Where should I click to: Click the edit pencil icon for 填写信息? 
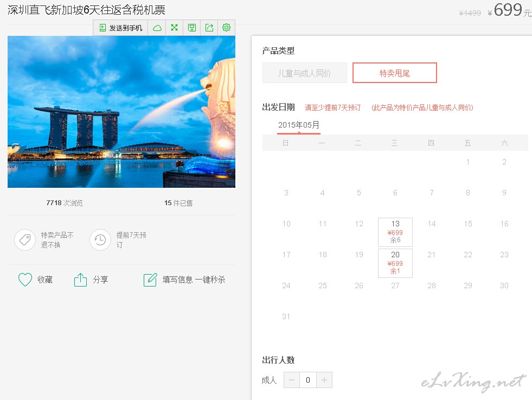pyautogui.click(x=150, y=280)
